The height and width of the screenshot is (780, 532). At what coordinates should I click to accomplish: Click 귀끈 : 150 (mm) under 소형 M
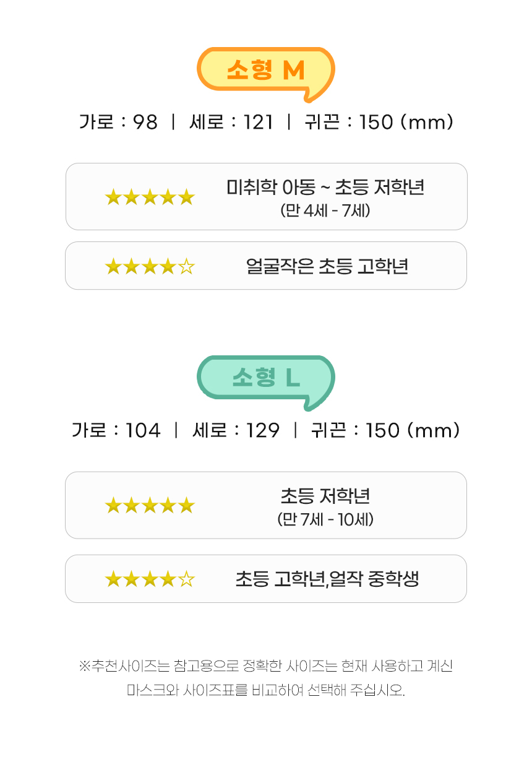379,123
